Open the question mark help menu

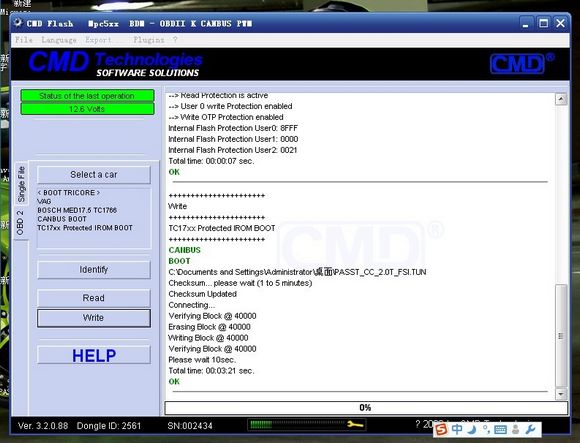pos(175,40)
